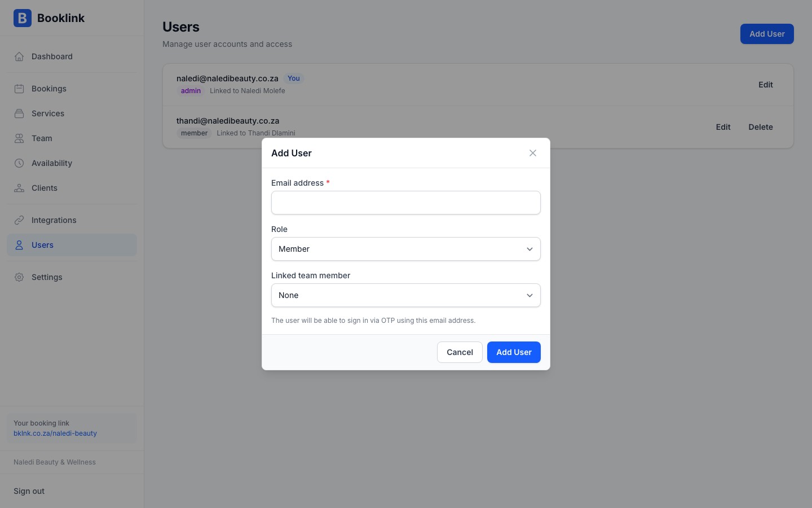Click the Users person icon in sidebar

click(x=19, y=245)
